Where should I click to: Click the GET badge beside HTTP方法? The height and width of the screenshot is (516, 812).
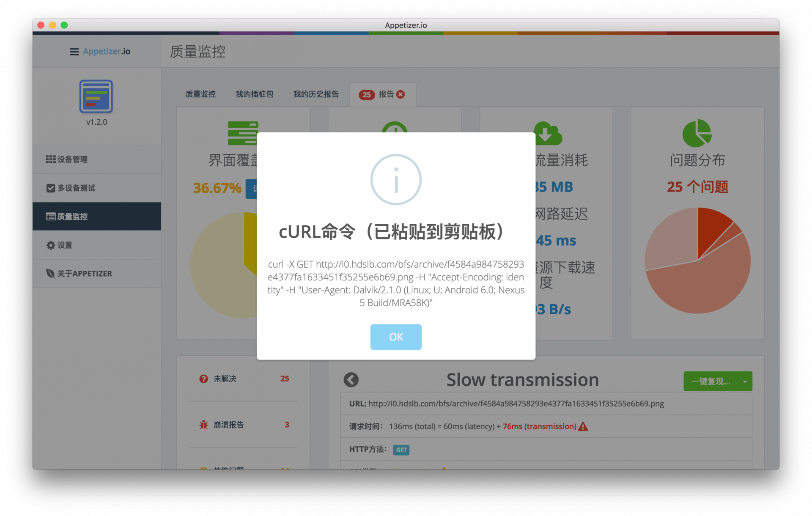tap(401, 450)
